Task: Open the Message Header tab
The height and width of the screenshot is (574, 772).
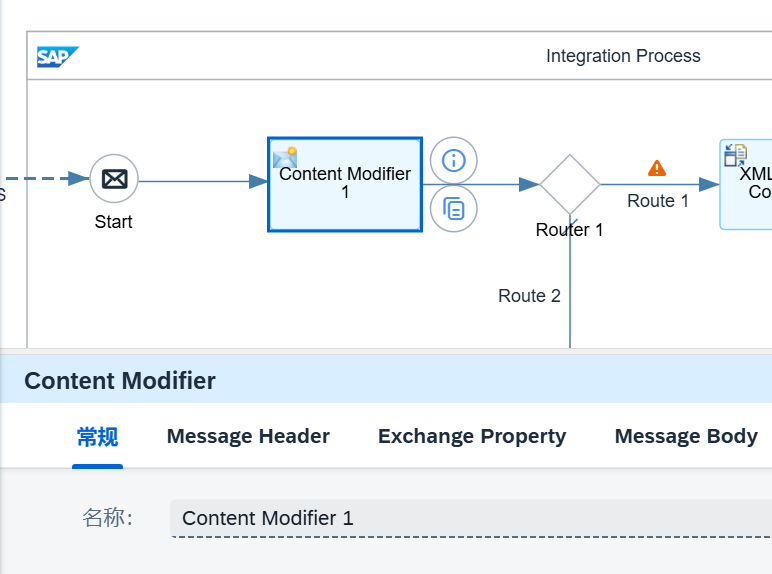Action: click(248, 437)
